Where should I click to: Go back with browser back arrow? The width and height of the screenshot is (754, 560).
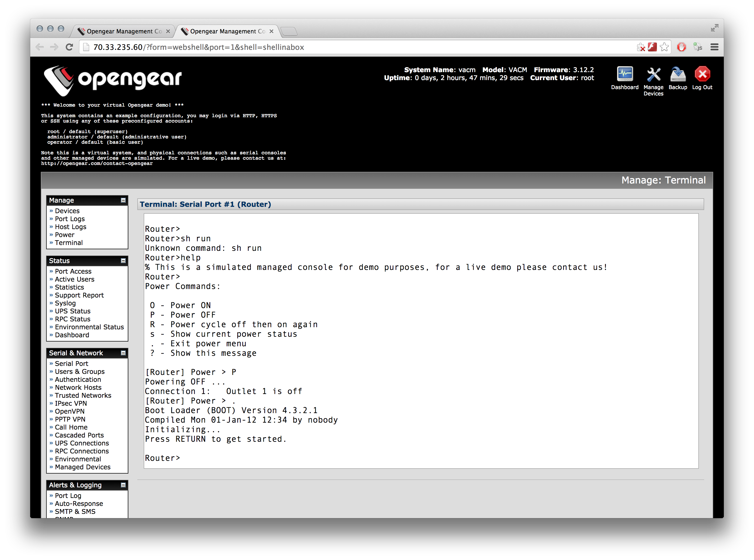pyautogui.click(x=40, y=47)
